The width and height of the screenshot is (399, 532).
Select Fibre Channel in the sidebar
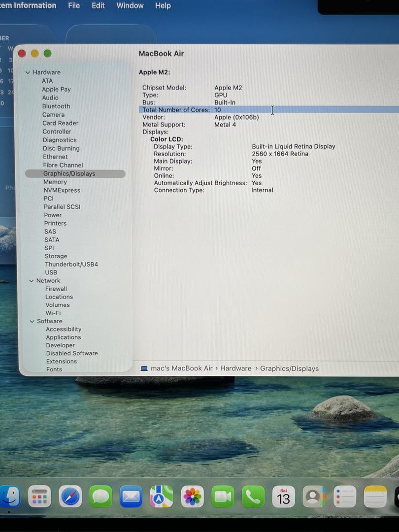coord(63,165)
